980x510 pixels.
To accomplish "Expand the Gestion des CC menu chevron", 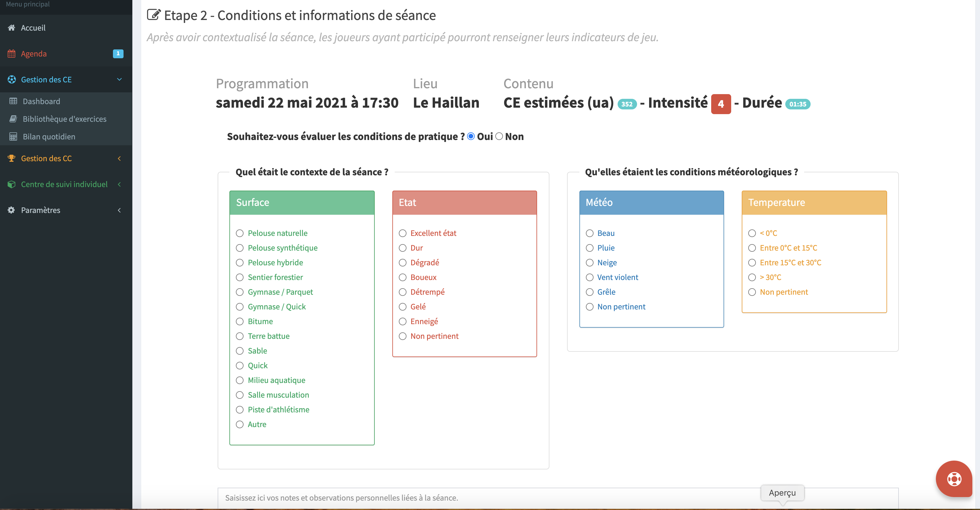I will [119, 158].
